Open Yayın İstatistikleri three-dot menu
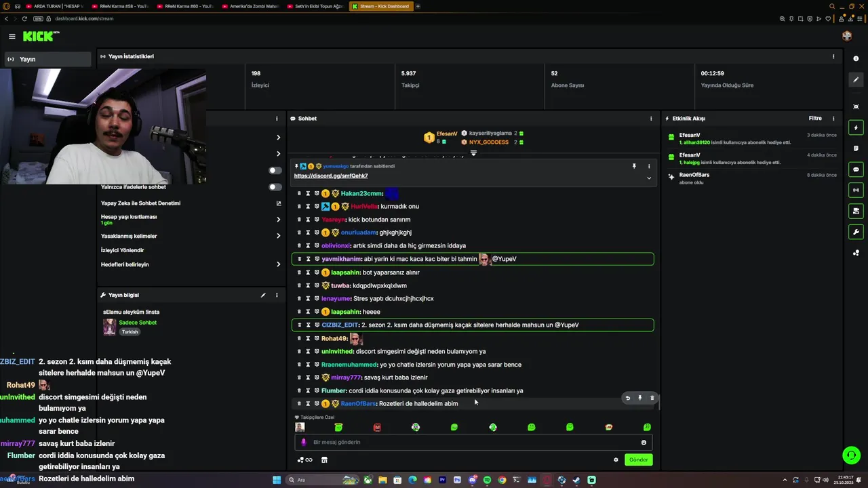 click(x=833, y=56)
